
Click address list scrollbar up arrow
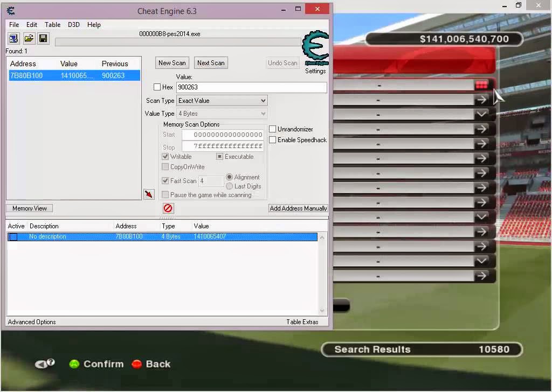pyautogui.click(x=322, y=237)
